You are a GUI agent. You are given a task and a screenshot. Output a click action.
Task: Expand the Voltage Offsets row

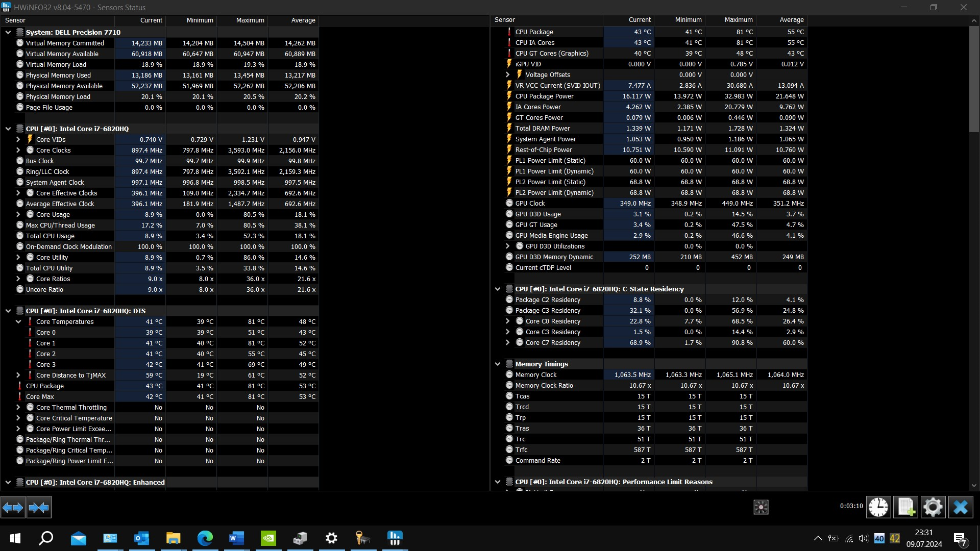point(508,74)
